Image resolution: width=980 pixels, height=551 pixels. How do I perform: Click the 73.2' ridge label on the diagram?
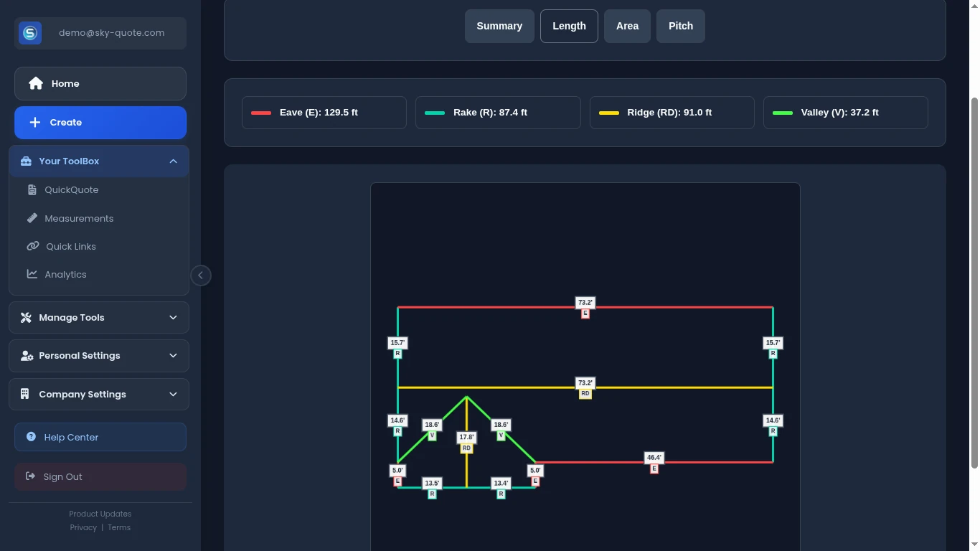coord(585,382)
